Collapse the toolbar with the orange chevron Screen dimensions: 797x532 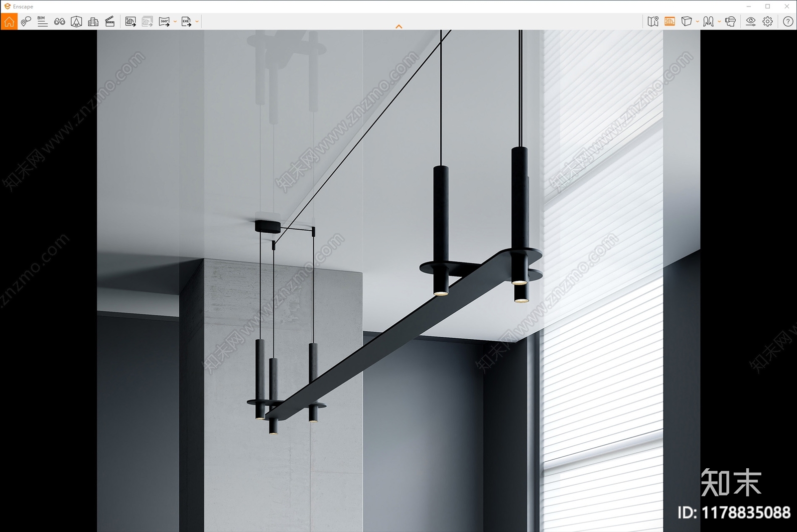(x=398, y=26)
